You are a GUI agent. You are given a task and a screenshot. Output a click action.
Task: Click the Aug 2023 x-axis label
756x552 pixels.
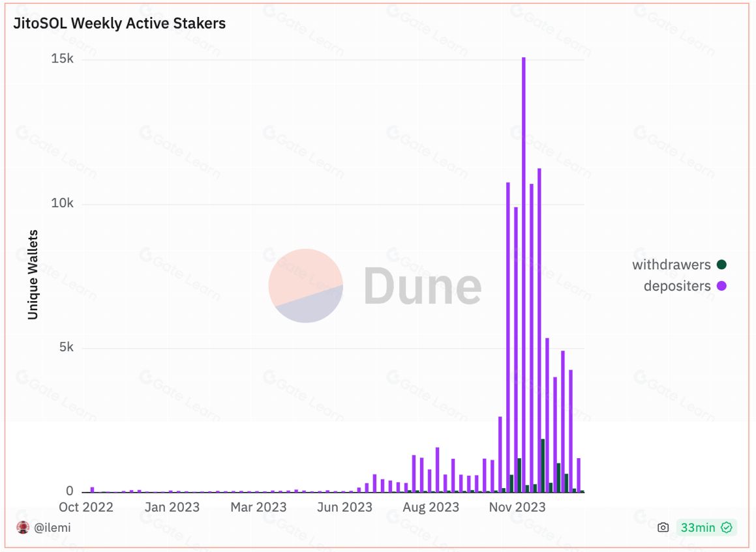coord(431,507)
